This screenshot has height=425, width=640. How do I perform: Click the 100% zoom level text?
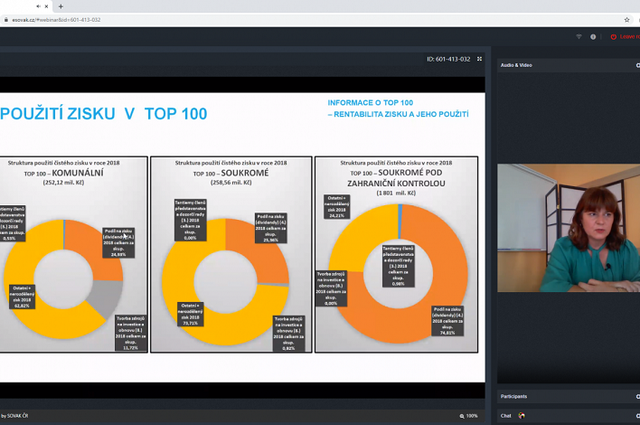(472, 415)
